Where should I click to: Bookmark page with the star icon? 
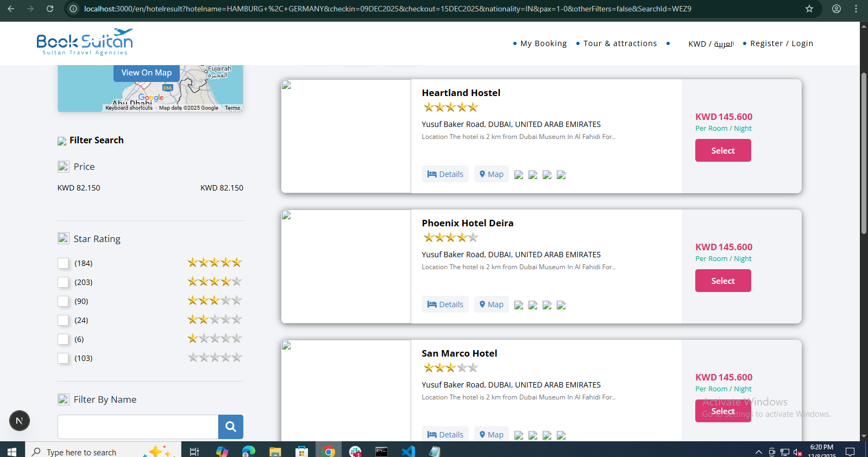coord(809,9)
